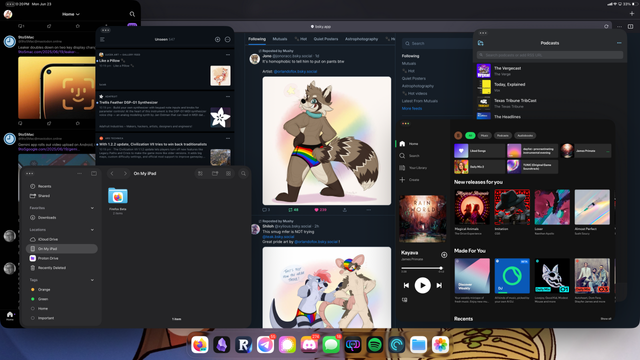Click Create in Spotify sidebar

coord(409,180)
